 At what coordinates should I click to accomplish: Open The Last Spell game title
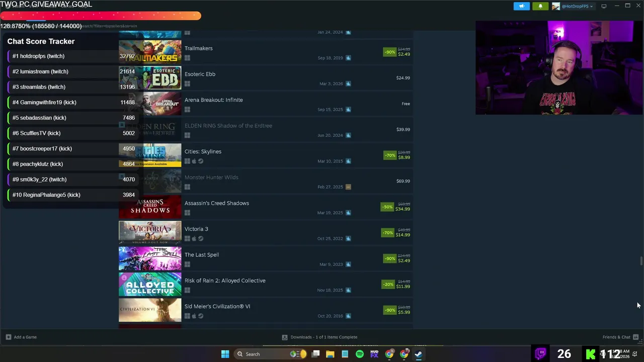202,254
